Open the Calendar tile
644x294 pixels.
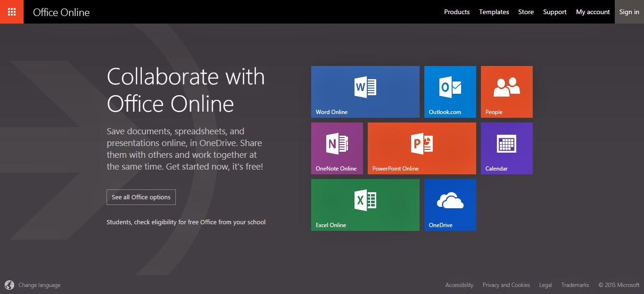(x=507, y=148)
